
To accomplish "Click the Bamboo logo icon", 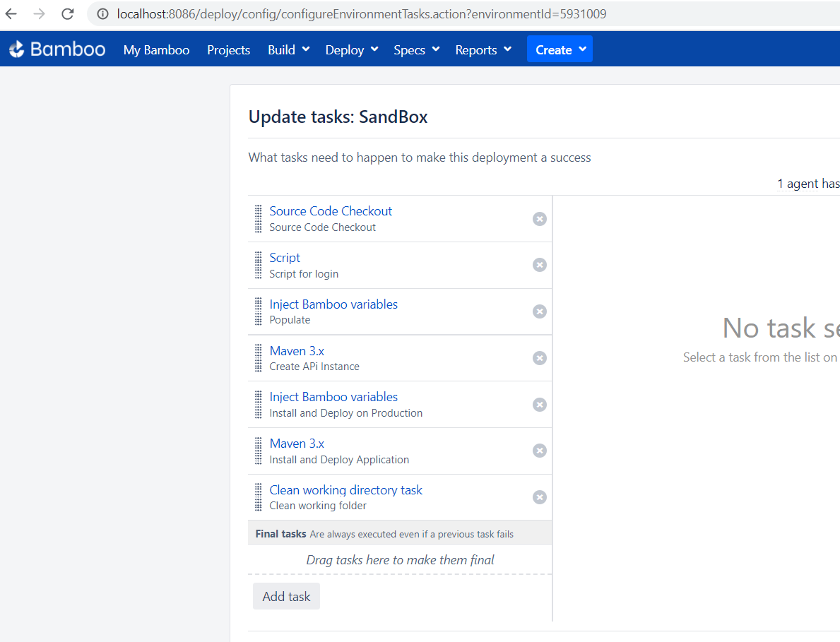I will pyautogui.click(x=17, y=49).
